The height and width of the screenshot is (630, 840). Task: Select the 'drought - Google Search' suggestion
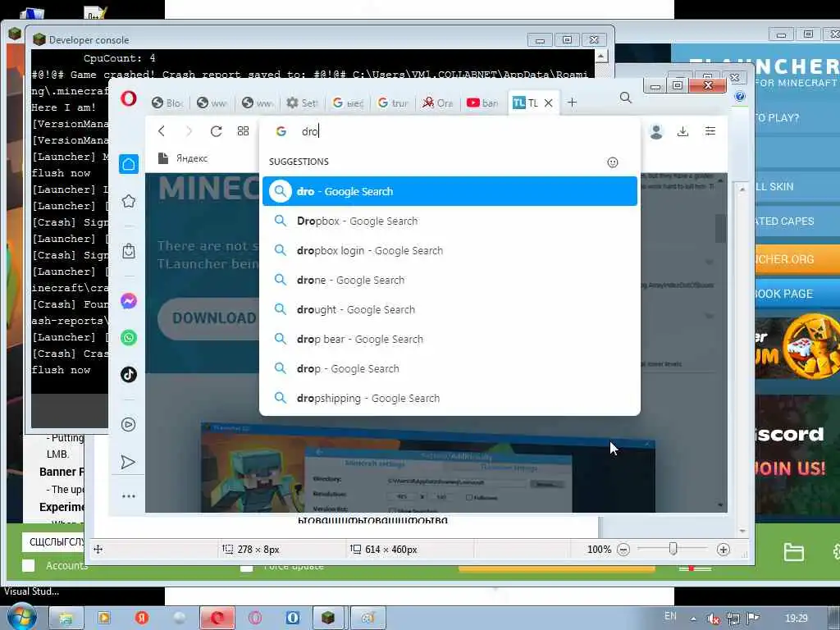[x=450, y=309]
